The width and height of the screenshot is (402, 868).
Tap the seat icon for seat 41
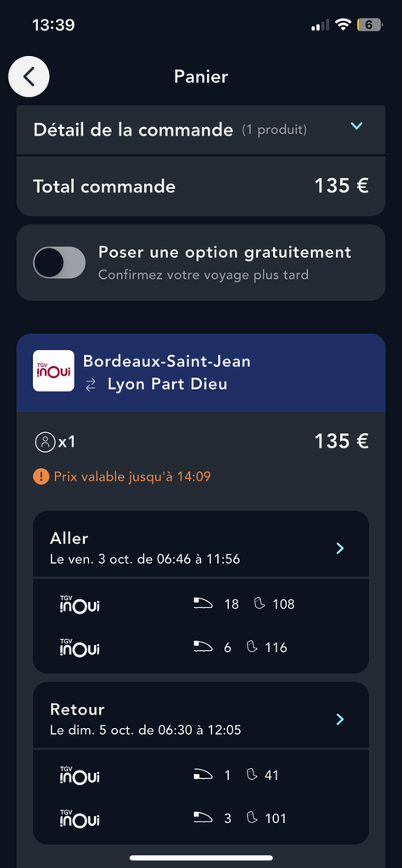pyautogui.click(x=251, y=775)
